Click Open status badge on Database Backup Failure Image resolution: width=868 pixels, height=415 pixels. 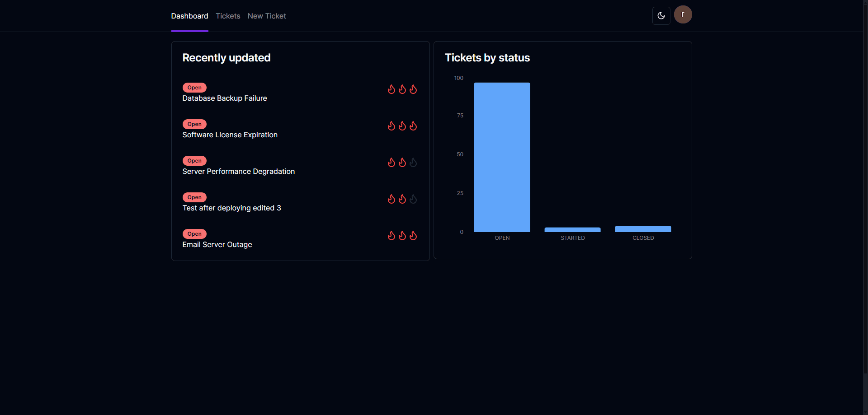coord(194,88)
